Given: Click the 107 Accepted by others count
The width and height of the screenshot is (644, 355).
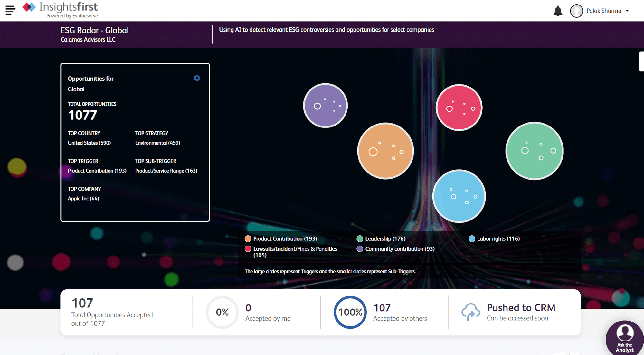Looking at the screenshot, I should tap(382, 308).
